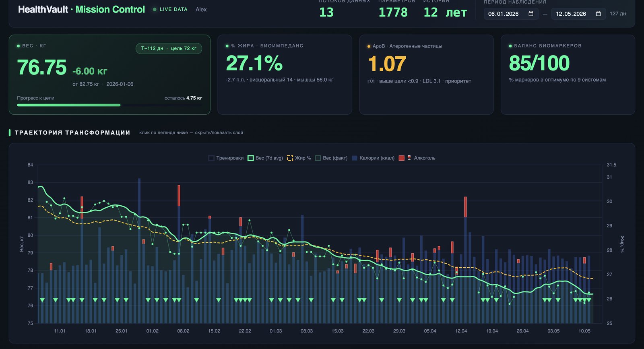The height and width of the screenshot is (349, 644).
Task: Click the T−112 дн · цель 72 кг badge
Action: [169, 48]
